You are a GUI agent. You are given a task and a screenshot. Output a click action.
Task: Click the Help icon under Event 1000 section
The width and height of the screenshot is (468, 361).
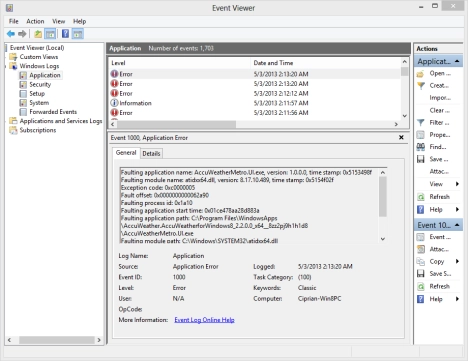click(x=421, y=299)
